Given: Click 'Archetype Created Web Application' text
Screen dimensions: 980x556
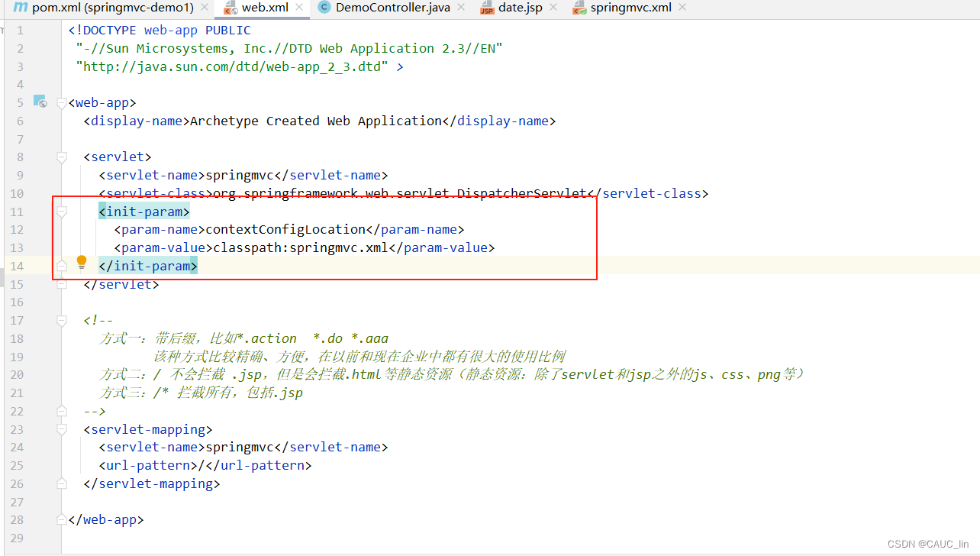Looking at the screenshot, I should [x=316, y=121].
